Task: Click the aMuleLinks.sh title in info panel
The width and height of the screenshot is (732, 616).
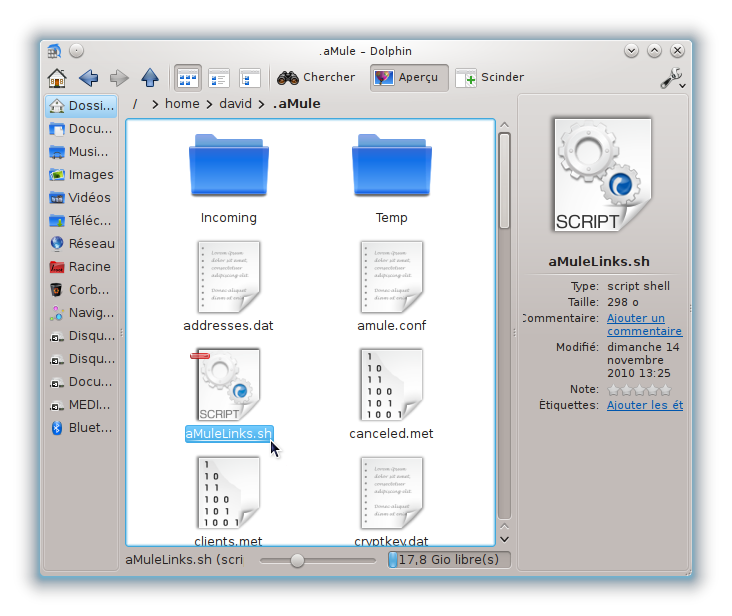Action: [x=599, y=261]
